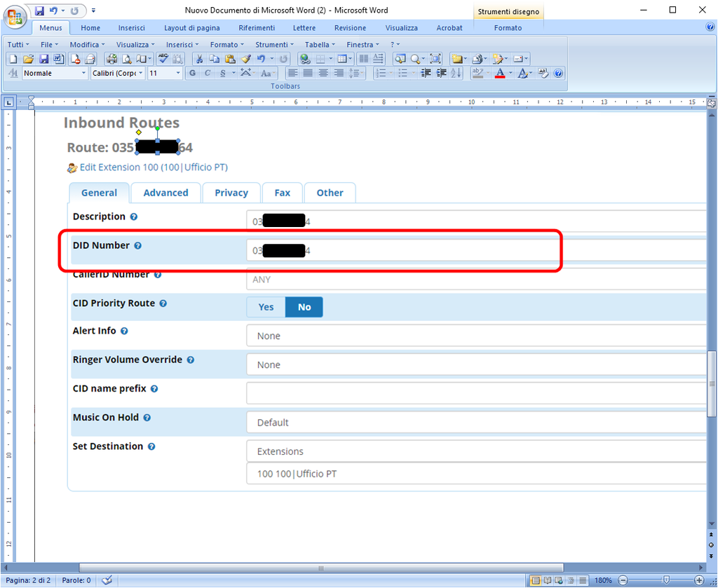Click the text highlight color button
The height and width of the screenshot is (588, 718).
point(477,73)
